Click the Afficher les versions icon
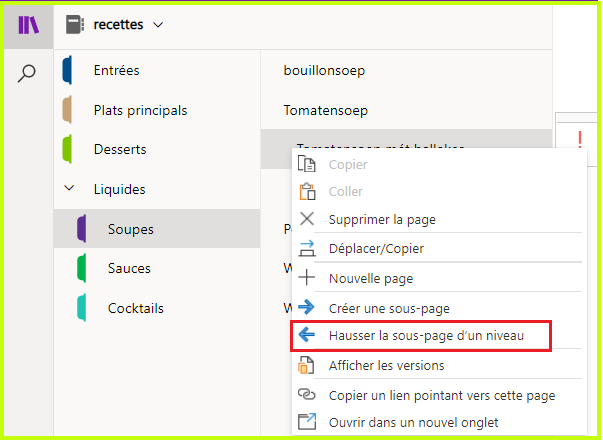The height and width of the screenshot is (442, 603). (306, 365)
